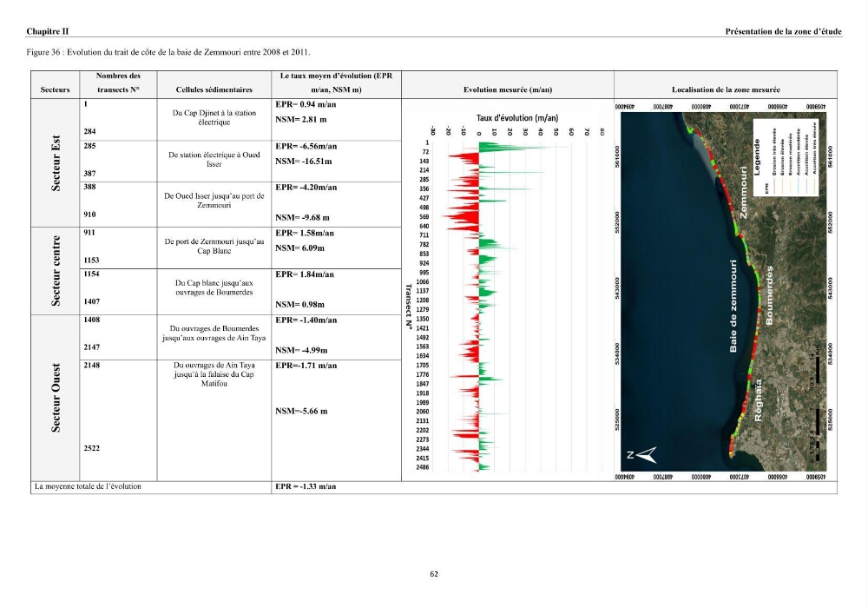Click page number 62
The width and height of the screenshot is (868, 614).
434,574
